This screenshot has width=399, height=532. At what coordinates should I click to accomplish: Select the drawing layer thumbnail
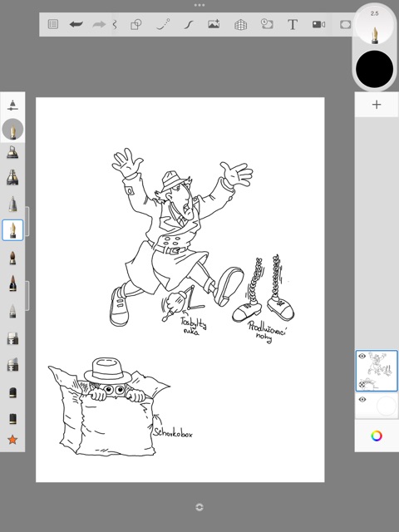[377, 371]
